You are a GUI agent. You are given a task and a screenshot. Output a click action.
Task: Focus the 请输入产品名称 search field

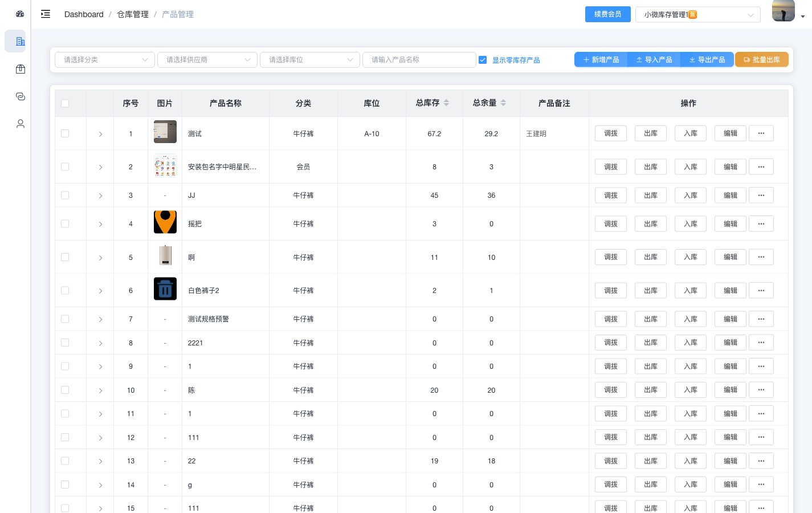click(x=419, y=60)
